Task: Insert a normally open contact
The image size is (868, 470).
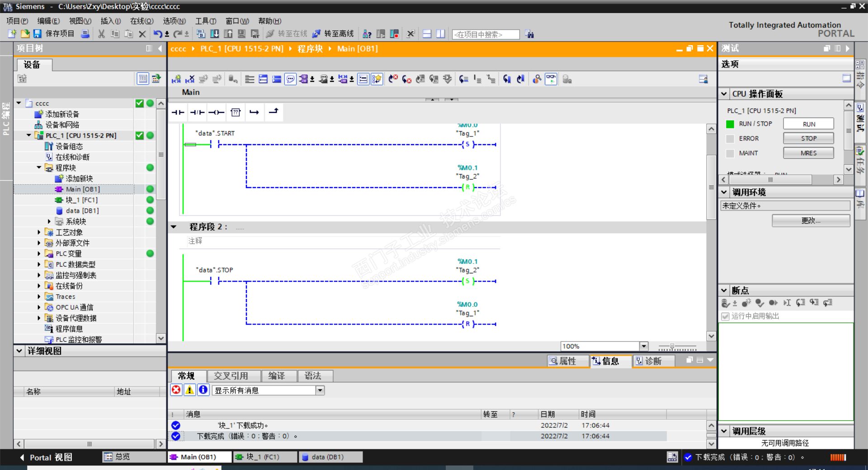Action: tap(178, 112)
